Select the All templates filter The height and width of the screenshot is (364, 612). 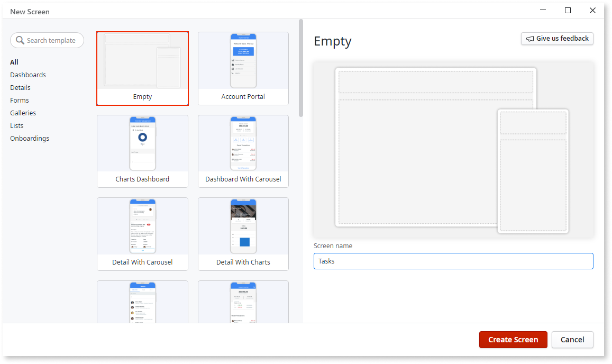(x=14, y=62)
